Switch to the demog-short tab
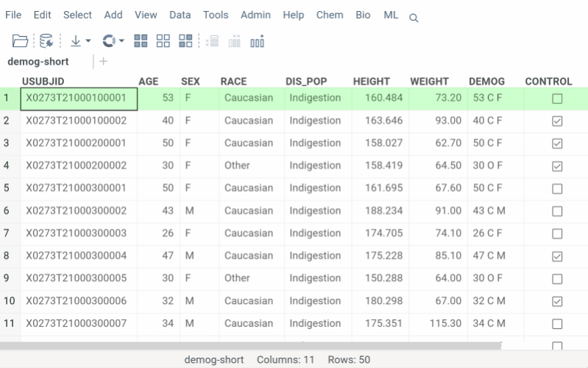Screen dimensions: 588x368 (x=38, y=62)
